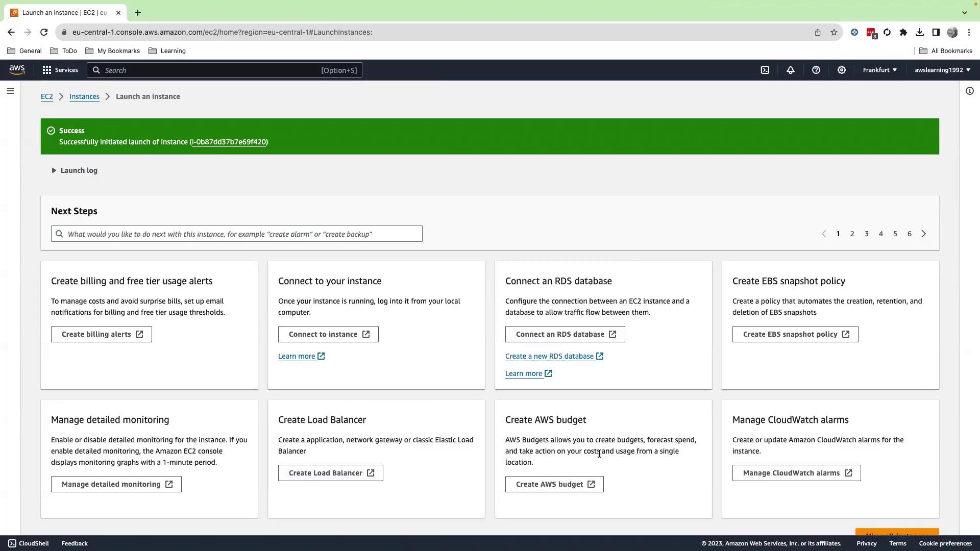Open the Frankfurt region dropdown
The width and height of the screenshot is (980, 551).
(879, 70)
